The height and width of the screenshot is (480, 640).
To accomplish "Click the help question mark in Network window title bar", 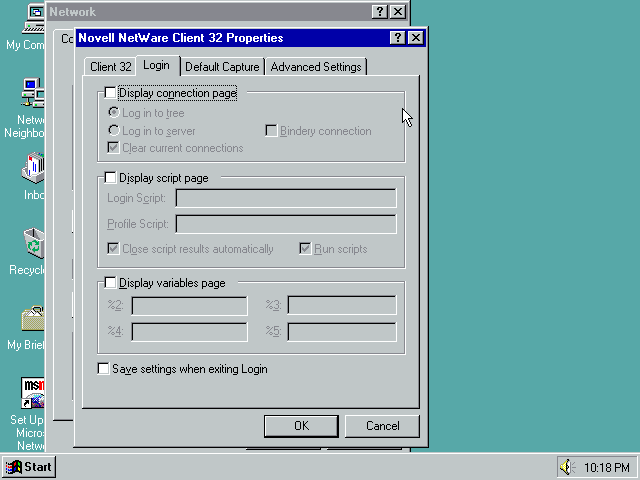I will pos(380,12).
